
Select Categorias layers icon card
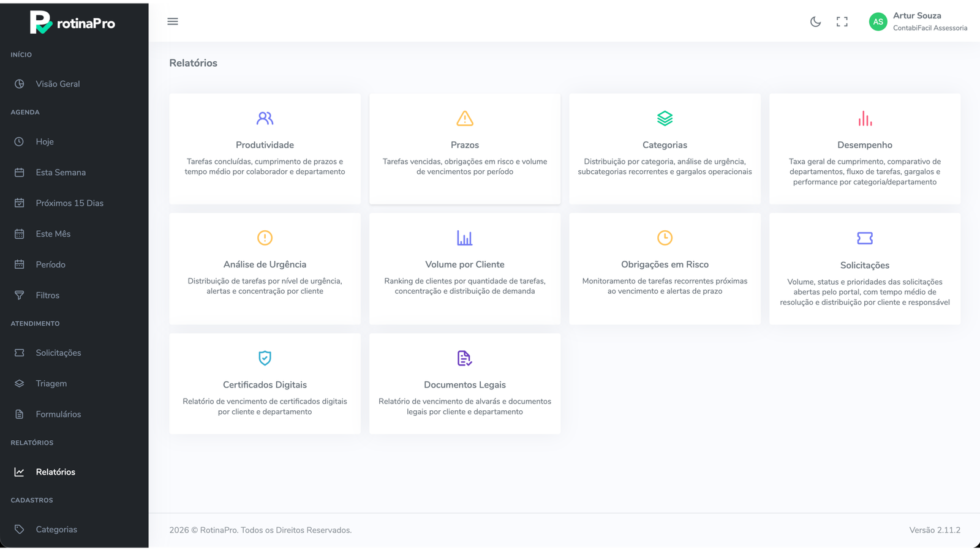665,118
